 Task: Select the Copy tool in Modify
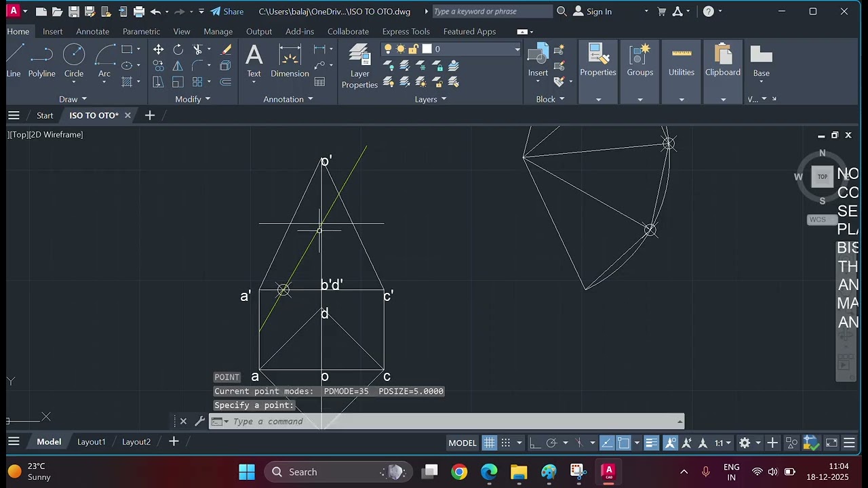pos(158,66)
